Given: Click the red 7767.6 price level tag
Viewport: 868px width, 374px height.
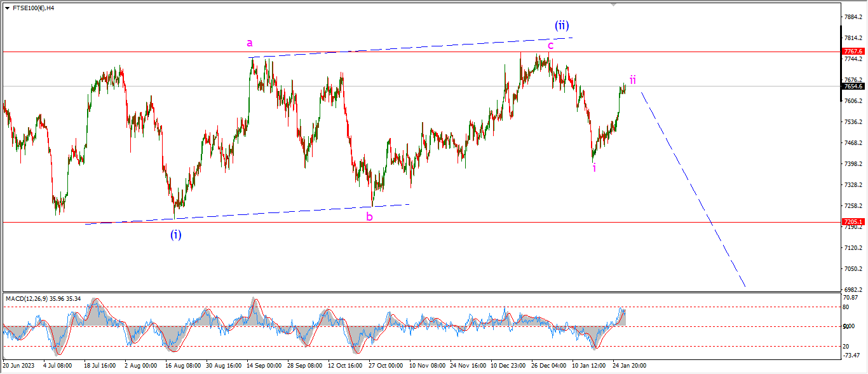Looking at the screenshot, I should pyautogui.click(x=853, y=51).
